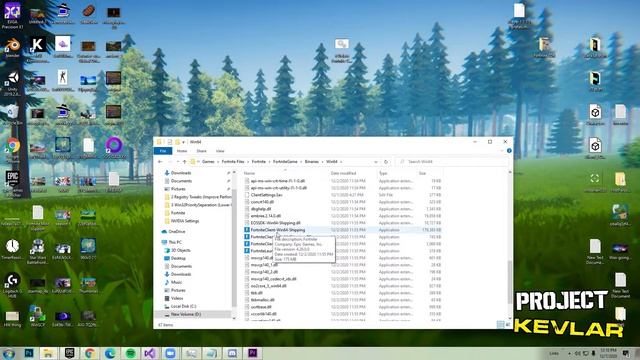This screenshot has width=640, height=360.
Task: Select 3D Objects under This PC
Action: (x=178, y=250)
